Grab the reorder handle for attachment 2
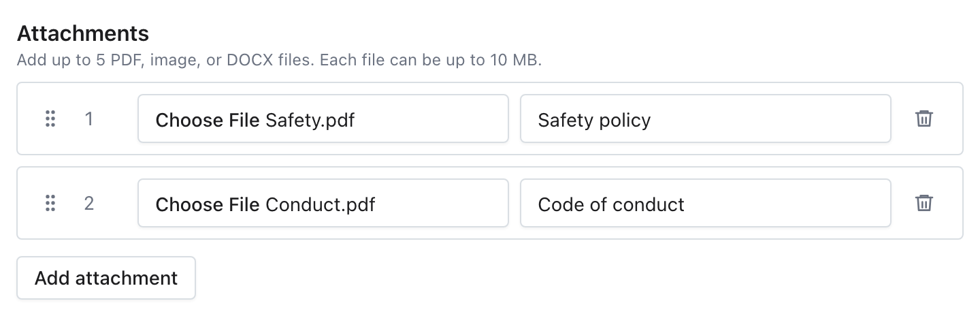Screen dimensions: 980x316 pos(50,203)
